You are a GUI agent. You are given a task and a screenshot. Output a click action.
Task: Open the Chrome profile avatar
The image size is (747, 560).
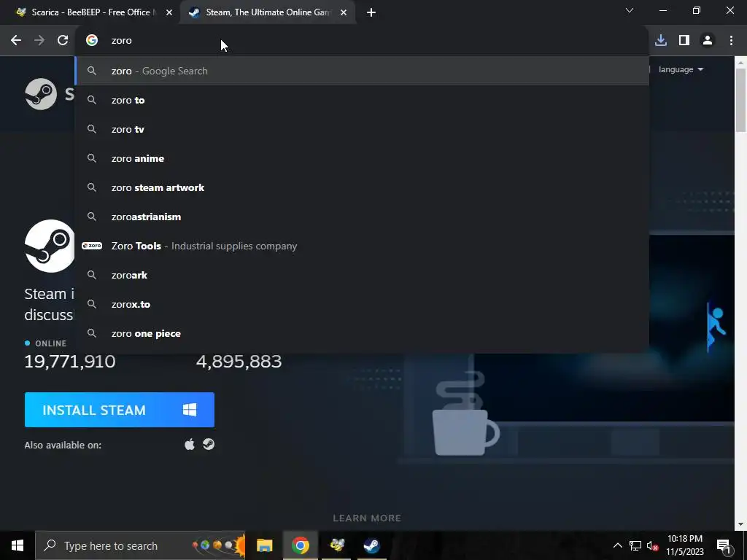(708, 41)
